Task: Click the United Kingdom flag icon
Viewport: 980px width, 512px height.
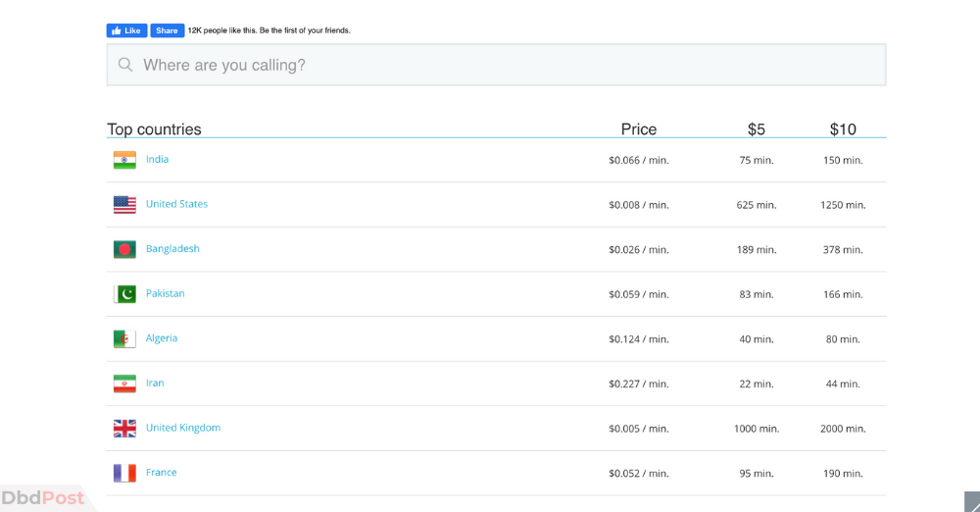Action: click(x=124, y=429)
